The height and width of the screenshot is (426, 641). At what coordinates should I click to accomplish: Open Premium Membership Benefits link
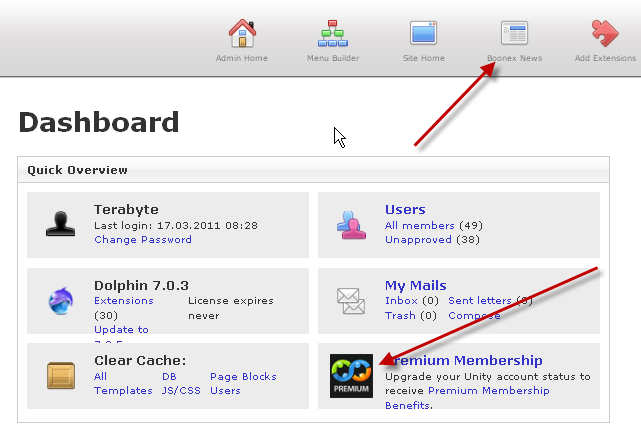[x=467, y=398]
